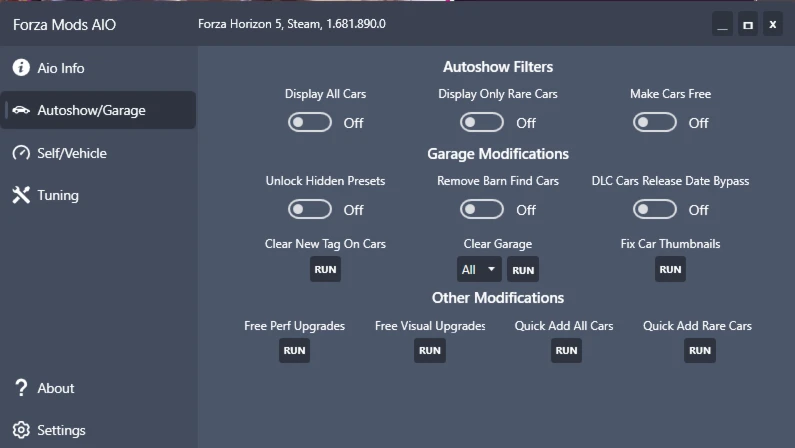Image resolution: width=795 pixels, height=448 pixels.
Task: Click the Unlock Hidden Presets label
Action: pyautogui.click(x=326, y=181)
